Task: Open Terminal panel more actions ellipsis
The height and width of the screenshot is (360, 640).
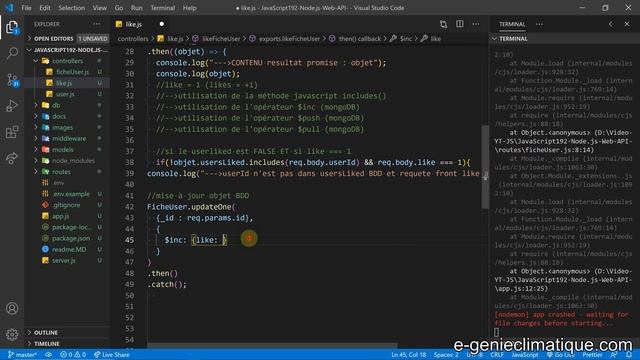Action: [x=539, y=24]
